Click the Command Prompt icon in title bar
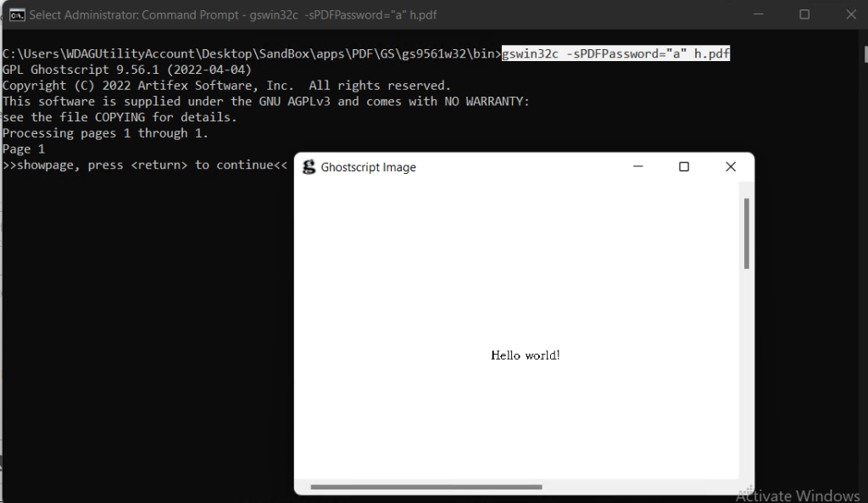868x503 pixels. (17, 15)
